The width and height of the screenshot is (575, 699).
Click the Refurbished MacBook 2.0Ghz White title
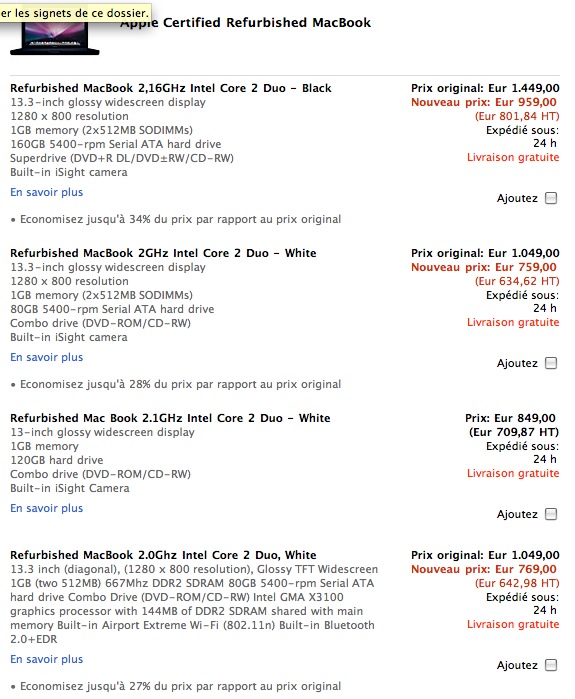pos(163,555)
